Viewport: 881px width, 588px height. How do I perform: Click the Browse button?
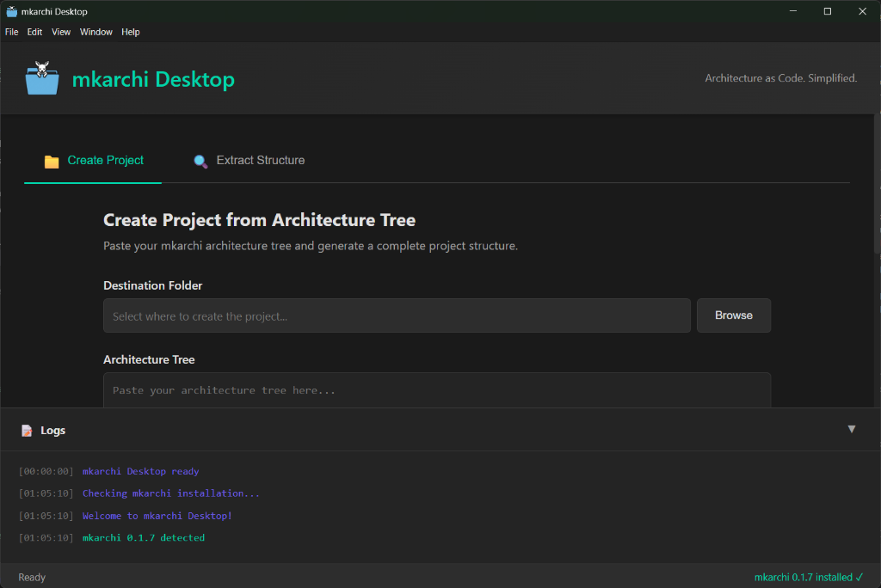(x=733, y=315)
